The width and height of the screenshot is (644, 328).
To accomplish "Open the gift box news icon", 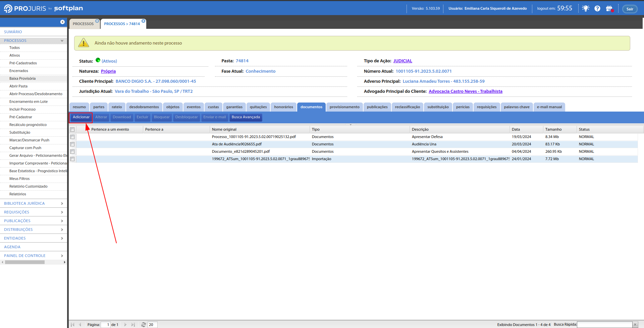I will pyautogui.click(x=609, y=9).
